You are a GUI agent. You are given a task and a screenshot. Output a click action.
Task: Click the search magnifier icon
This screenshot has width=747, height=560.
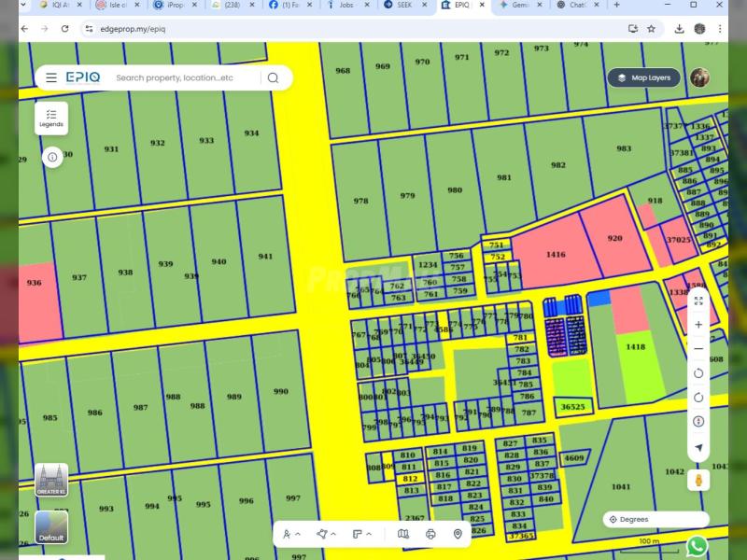click(273, 78)
